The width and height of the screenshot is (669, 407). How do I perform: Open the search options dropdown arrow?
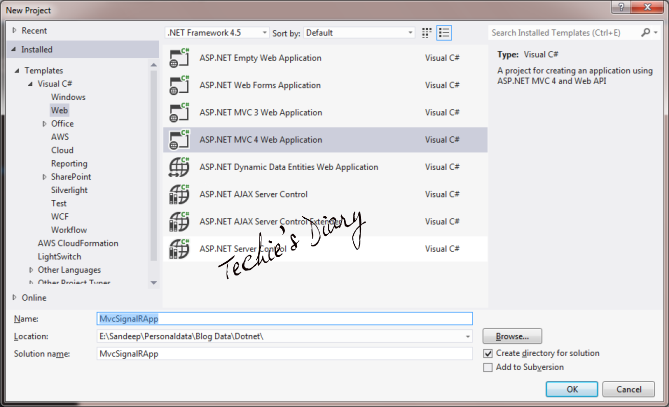click(656, 32)
